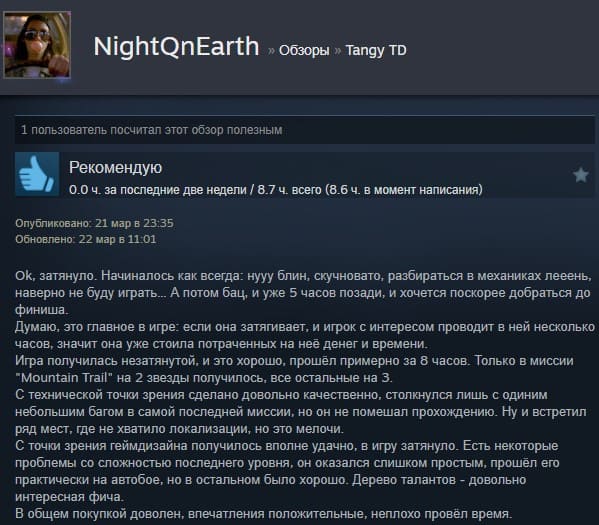
Task: Click the first arrow separator after NightQnEarth
Action: click(x=271, y=50)
